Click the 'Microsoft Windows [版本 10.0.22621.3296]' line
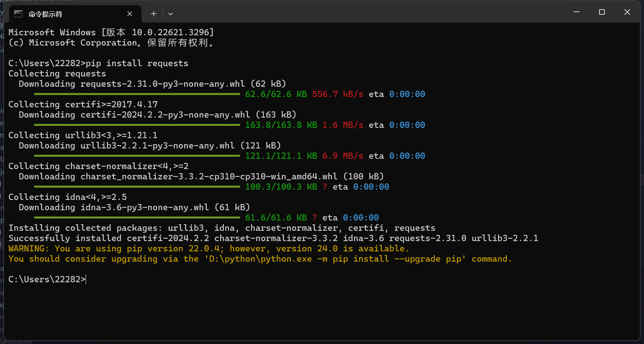The image size is (644, 344). coord(111,32)
